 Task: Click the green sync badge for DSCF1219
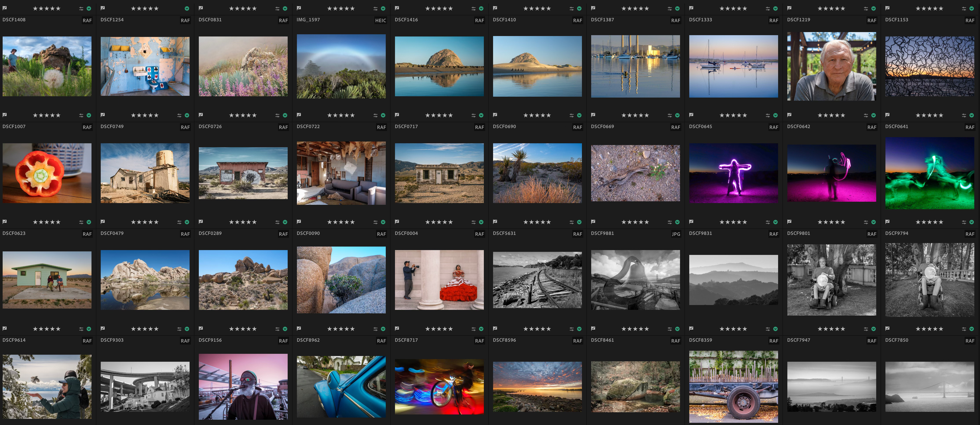click(x=874, y=8)
